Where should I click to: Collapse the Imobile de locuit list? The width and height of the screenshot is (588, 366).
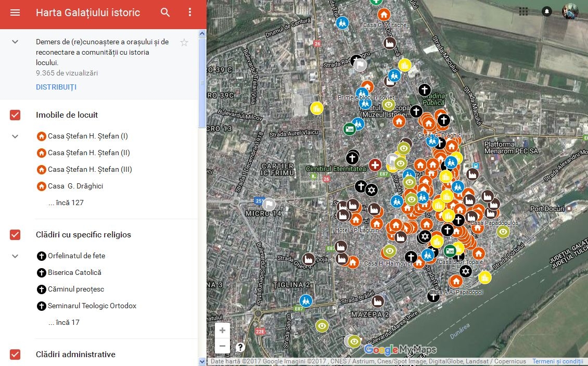(x=15, y=136)
